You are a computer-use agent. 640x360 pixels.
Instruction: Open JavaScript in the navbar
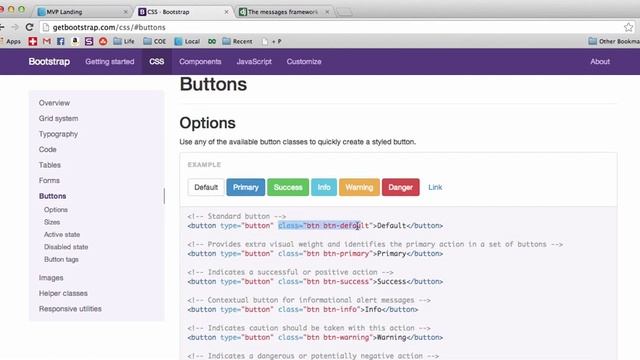point(254,62)
